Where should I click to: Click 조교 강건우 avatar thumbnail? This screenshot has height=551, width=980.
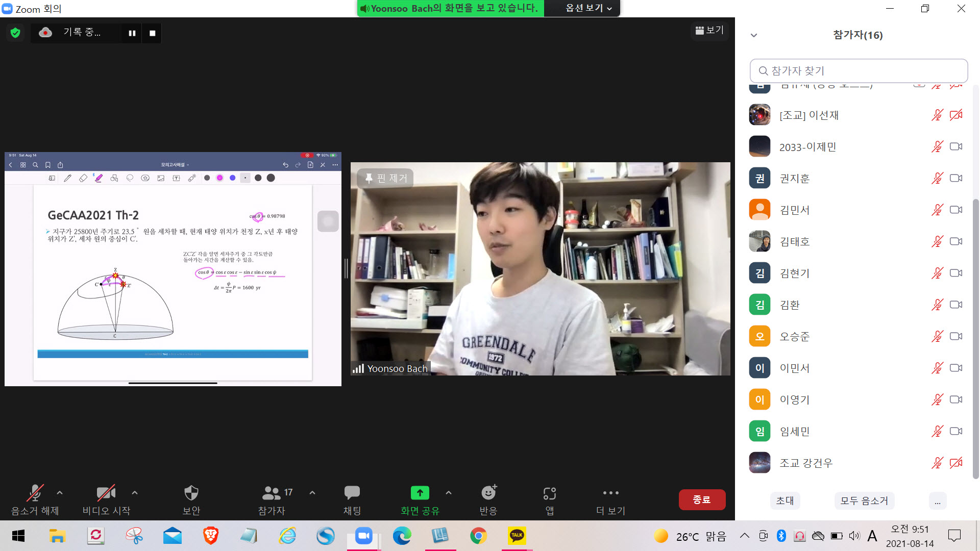(x=759, y=463)
